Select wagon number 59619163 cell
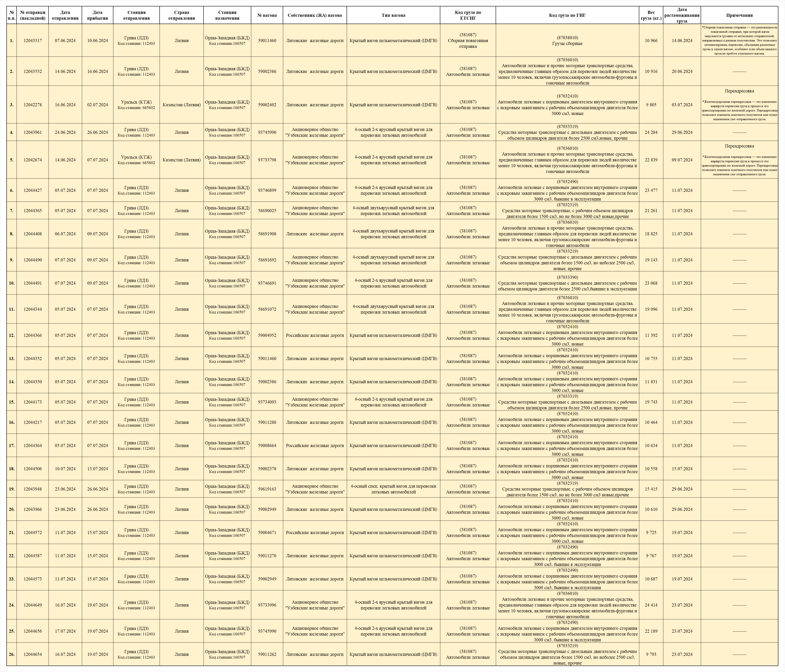This screenshot has height=672, width=785. point(267,489)
